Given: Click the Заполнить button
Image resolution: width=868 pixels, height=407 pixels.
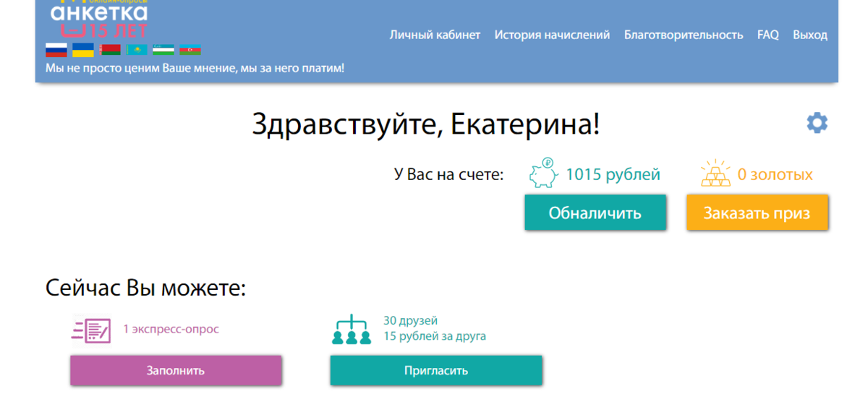Looking at the screenshot, I should pyautogui.click(x=176, y=371).
